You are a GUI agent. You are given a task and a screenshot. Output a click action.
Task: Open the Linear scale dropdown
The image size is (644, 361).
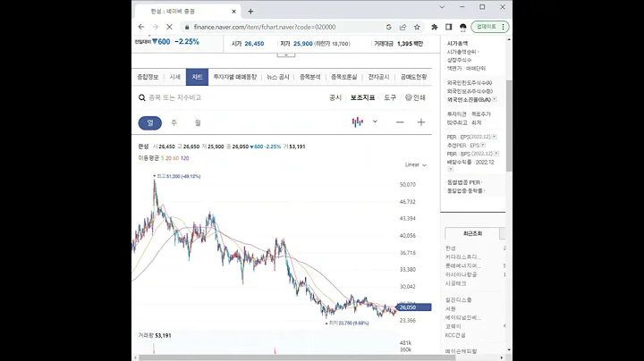pyautogui.click(x=416, y=165)
